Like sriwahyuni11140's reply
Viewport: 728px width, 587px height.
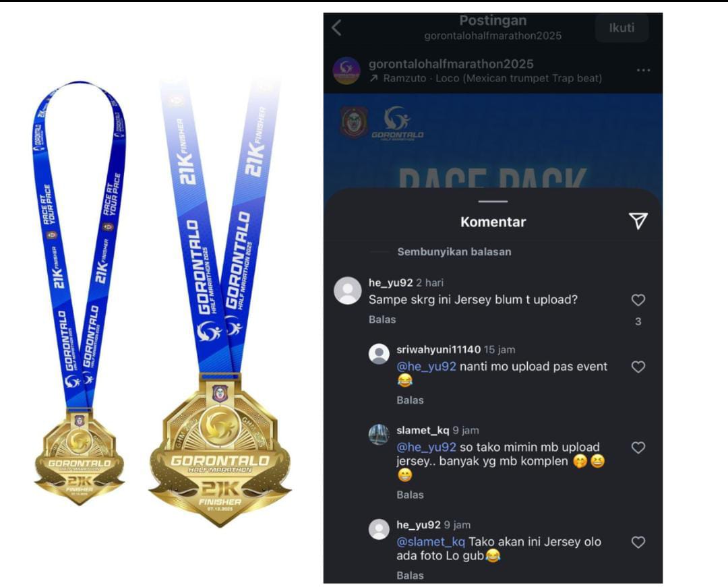(x=638, y=367)
